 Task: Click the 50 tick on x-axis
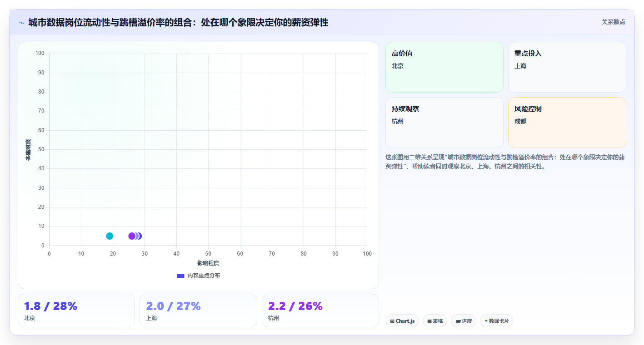coord(208,254)
